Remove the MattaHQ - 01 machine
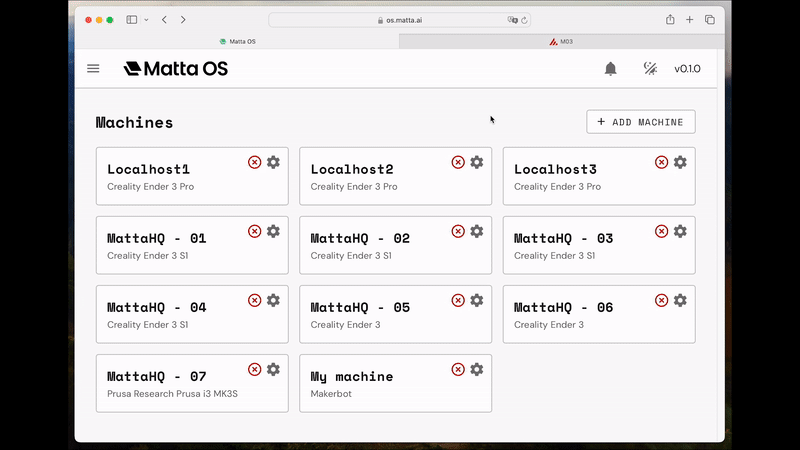The image size is (800, 450). 255,231
